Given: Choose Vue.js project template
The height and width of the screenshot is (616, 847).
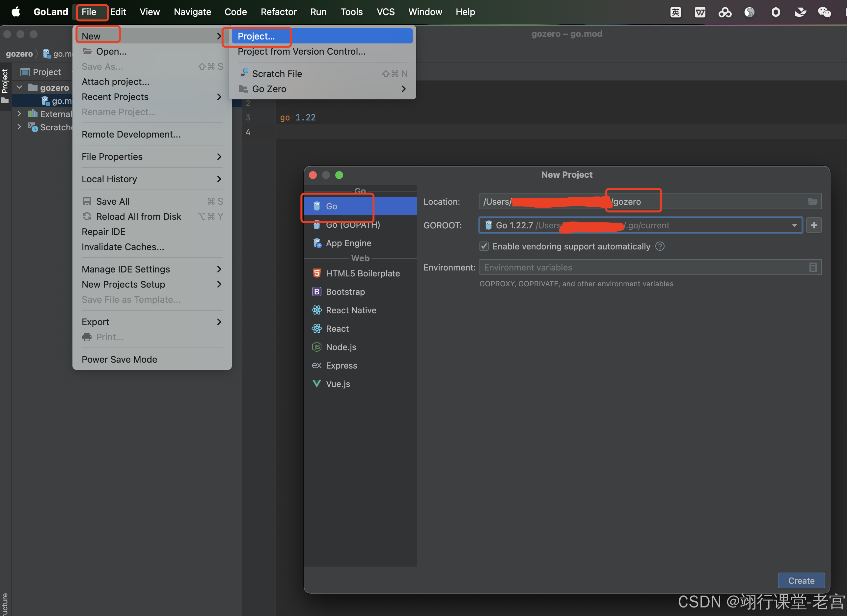Looking at the screenshot, I should pyautogui.click(x=360, y=384).
